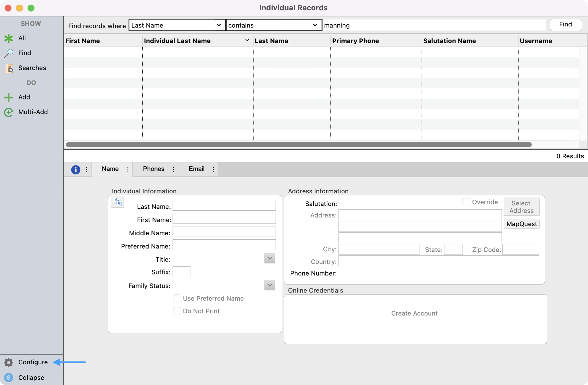The height and width of the screenshot is (385, 588).
Task: Click the Multi-Add circular plus icon
Action: coord(9,112)
